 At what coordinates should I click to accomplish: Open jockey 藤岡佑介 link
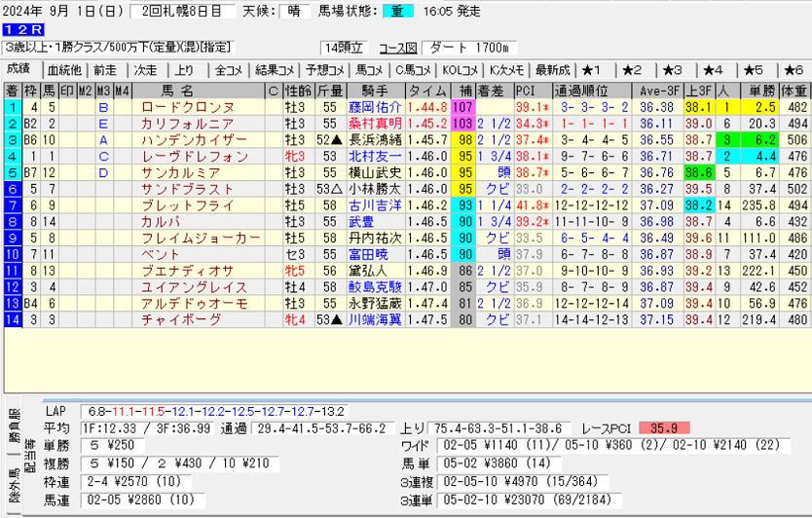tap(373, 107)
